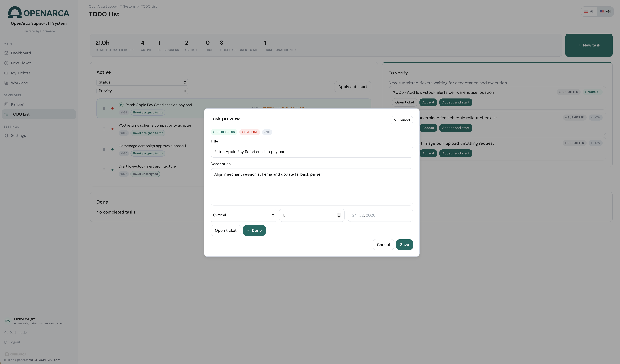Click Apply auto sort
This screenshot has width=620, height=364.
point(353,87)
